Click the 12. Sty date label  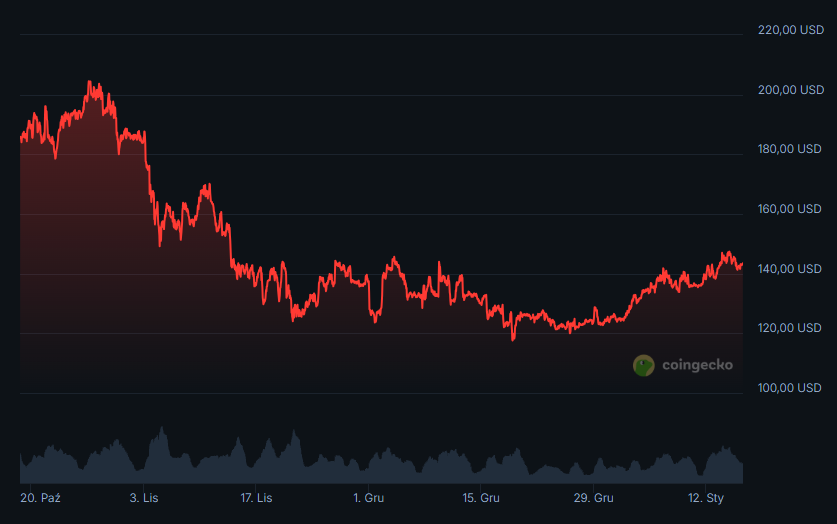[706, 497]
